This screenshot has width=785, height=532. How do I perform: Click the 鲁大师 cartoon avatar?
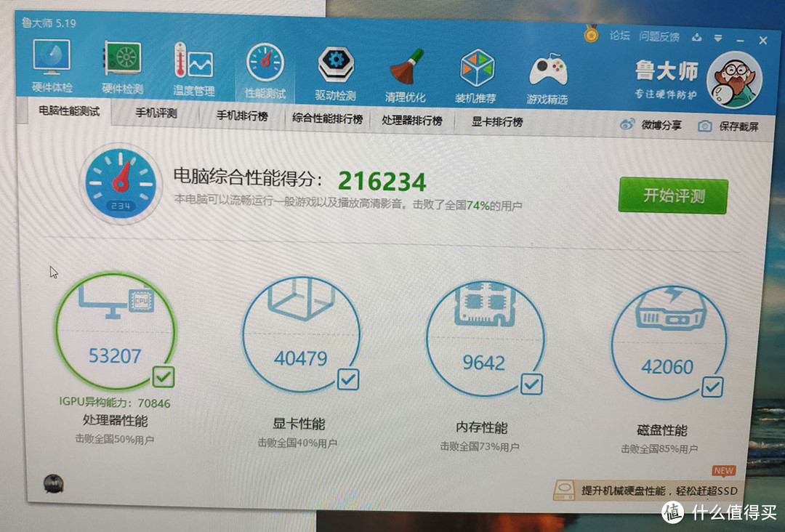click(x=734, y=79)
